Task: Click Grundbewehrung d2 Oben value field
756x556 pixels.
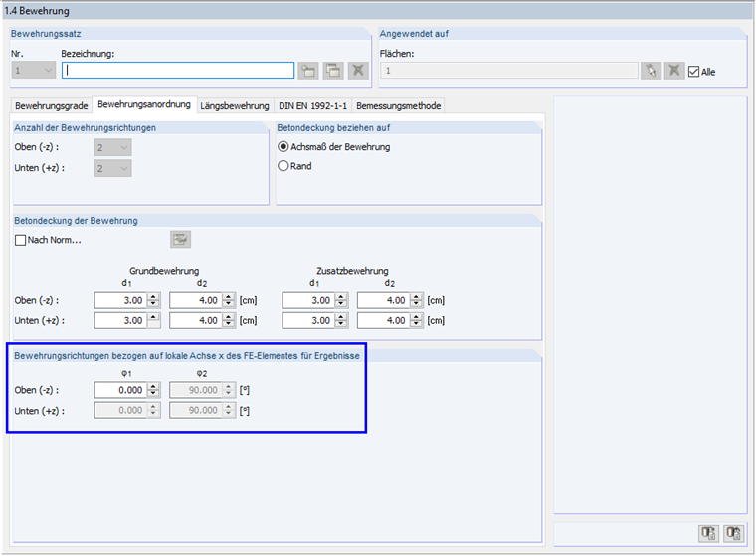Action: (x=196, y=300)
